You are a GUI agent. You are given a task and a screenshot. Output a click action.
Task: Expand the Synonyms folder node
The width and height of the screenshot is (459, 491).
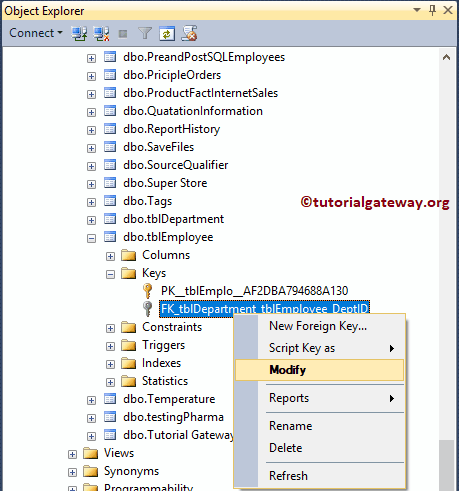[72, 472]
